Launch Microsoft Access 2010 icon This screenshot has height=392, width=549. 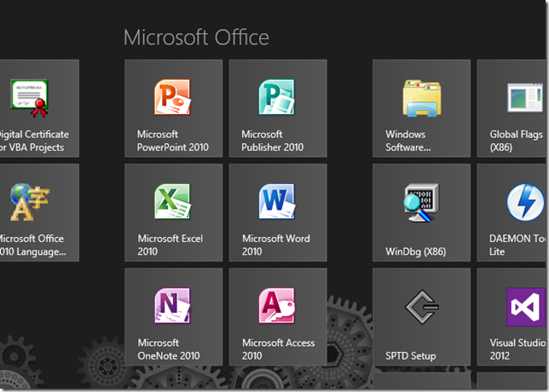(277, 306)
